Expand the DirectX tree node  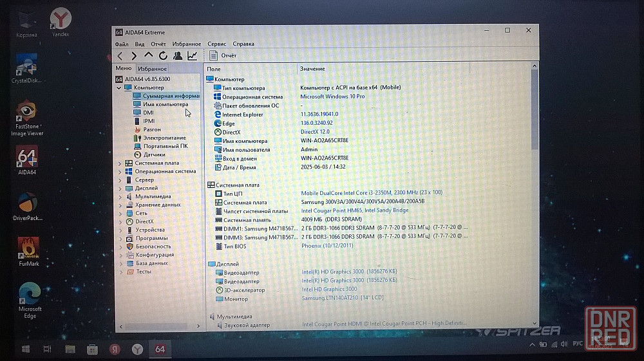coord(120,222)
